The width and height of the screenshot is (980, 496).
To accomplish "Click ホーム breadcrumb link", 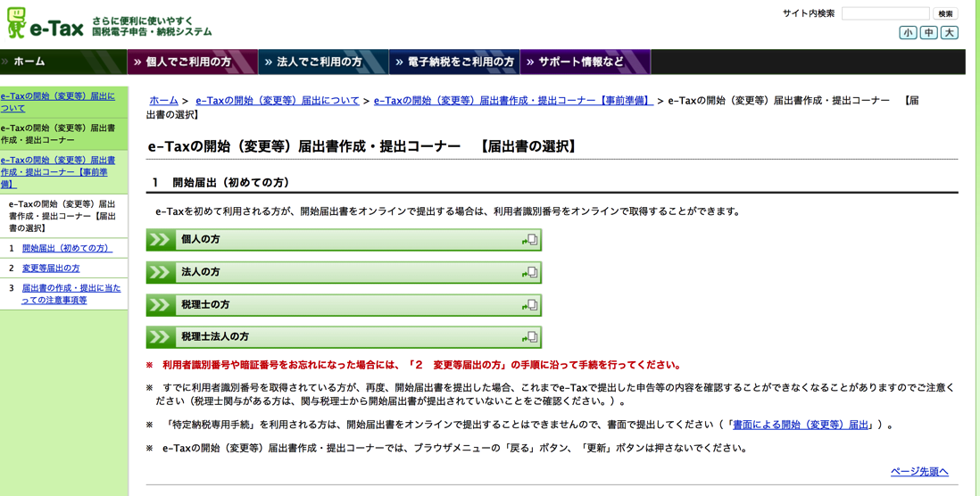I will 163,101.
